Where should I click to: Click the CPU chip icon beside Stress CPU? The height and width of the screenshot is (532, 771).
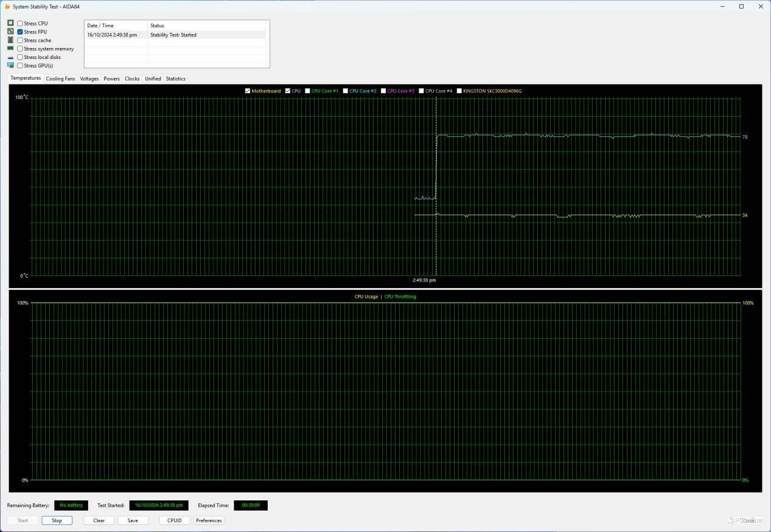tap(10, 23)
